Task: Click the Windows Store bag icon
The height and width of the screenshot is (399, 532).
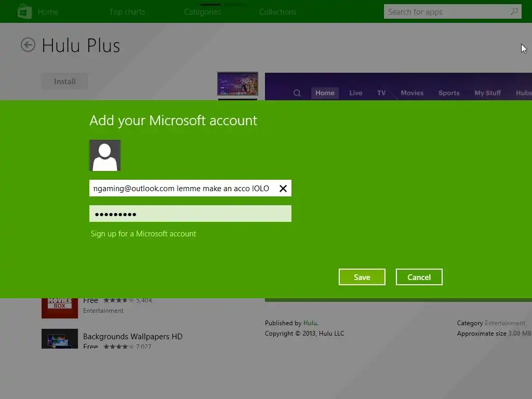Action: (x=24, y=11)
